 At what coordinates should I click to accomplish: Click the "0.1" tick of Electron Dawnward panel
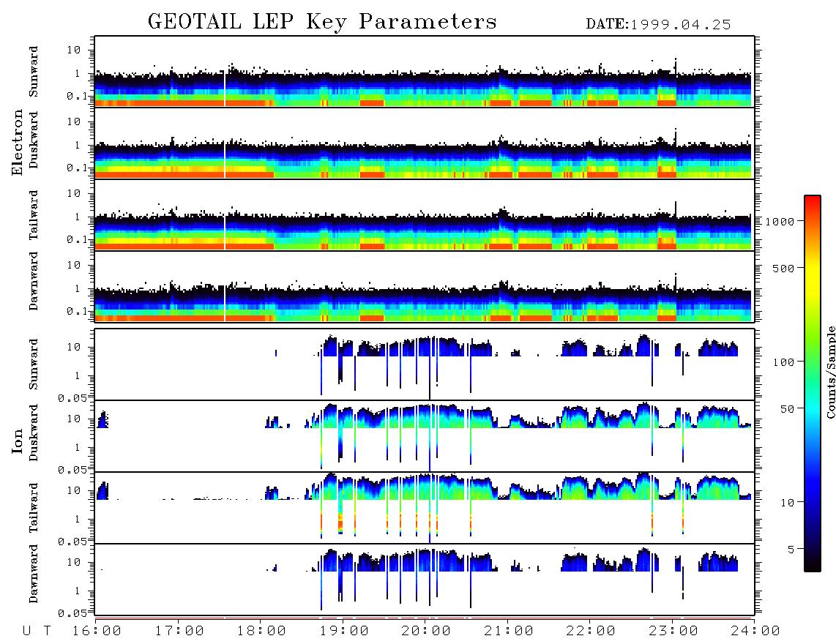coord(76,311)
